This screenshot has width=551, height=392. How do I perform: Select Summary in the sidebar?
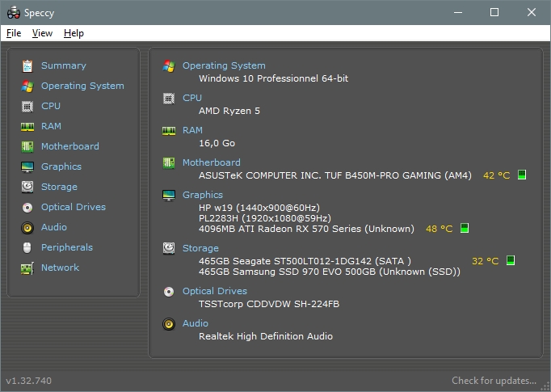(64, 65)
